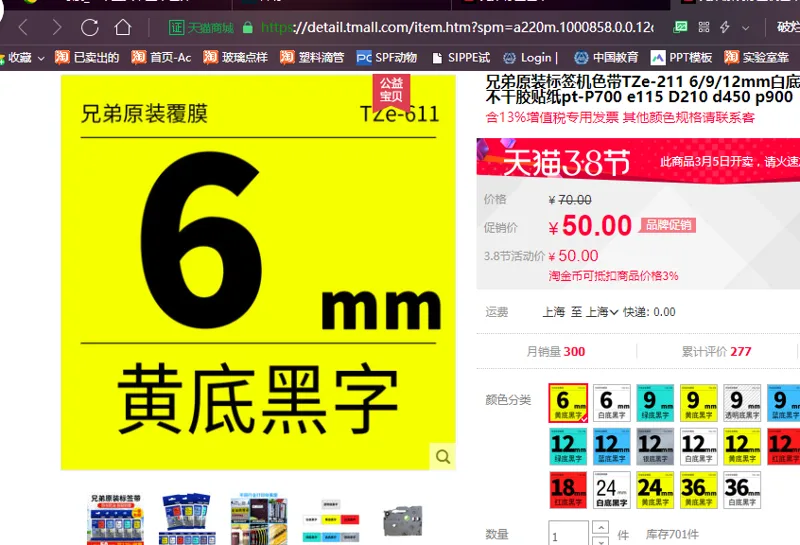Image resolution: width=800 pixels, height=545 pixels.
Task: Select the 9mm 绿底黑字 option
Action: [x=655, y=403]
